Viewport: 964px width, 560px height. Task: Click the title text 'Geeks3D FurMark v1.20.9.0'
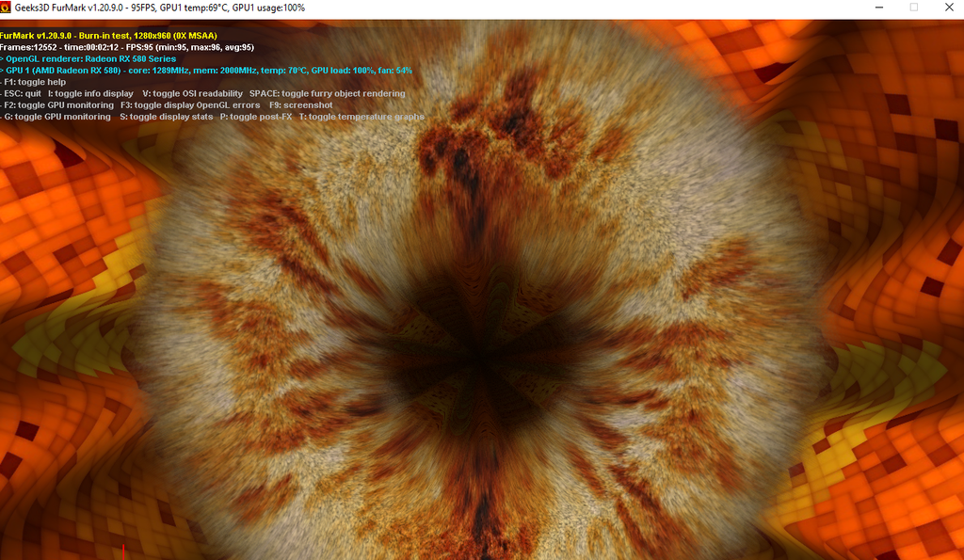pyautogui.click(x=72, y=8)
